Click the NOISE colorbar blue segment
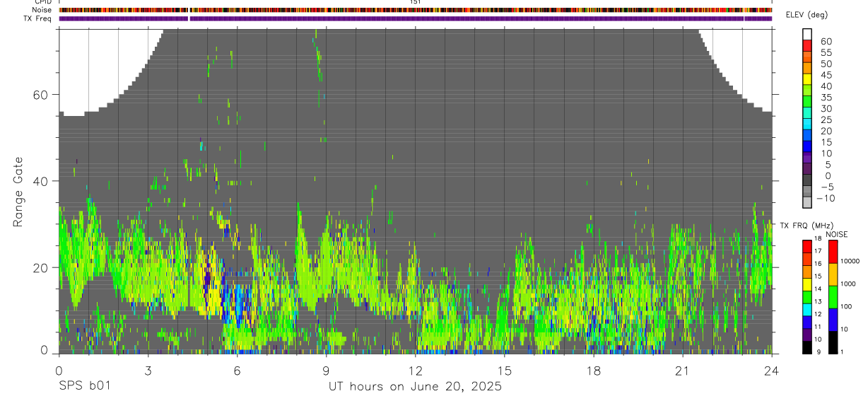 [832, 319]
